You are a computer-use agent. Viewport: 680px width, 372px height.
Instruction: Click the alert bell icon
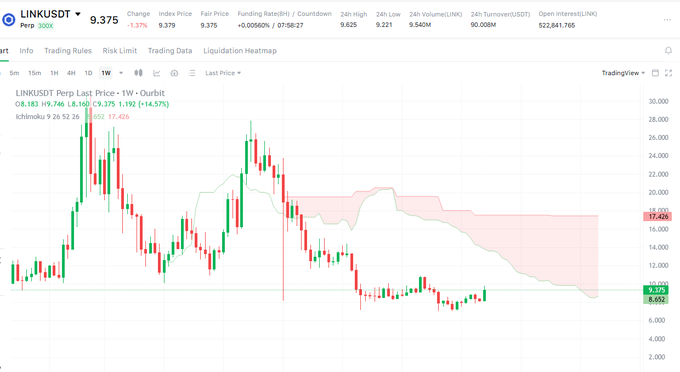(668, 51)
